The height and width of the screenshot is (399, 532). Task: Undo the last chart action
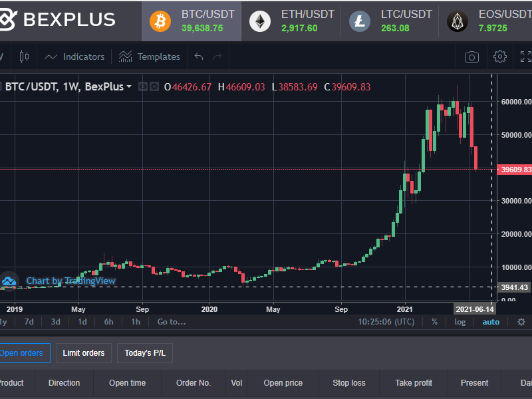198,57
